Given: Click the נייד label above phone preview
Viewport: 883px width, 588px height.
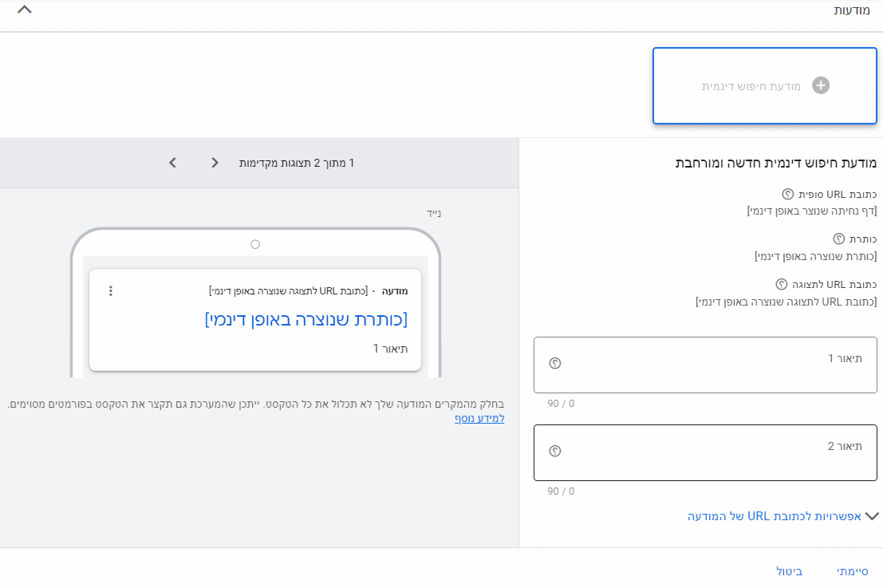Looking at the screenshot, I should tap(434, 214).
